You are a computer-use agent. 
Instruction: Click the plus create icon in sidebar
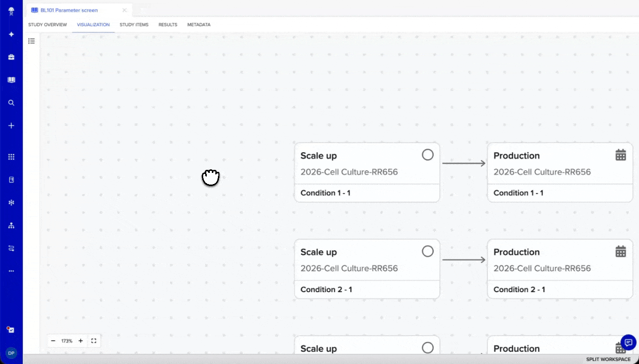coord(11,125)
